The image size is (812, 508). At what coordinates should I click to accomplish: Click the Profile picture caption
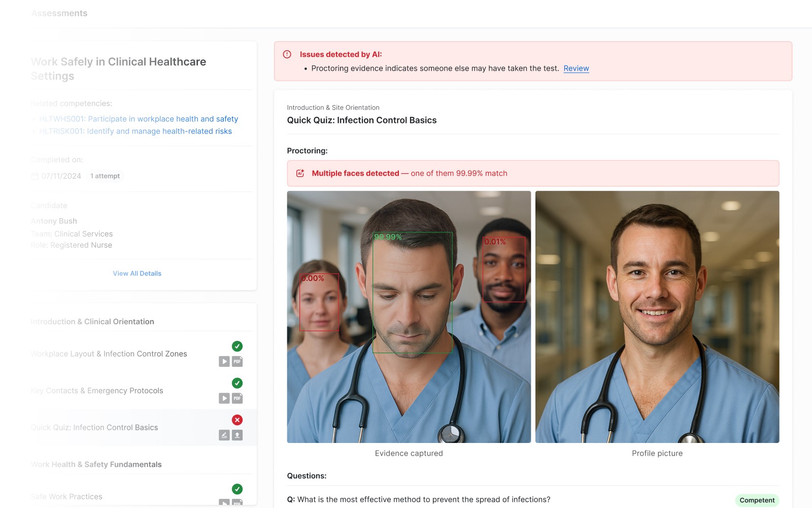[x=657, y=453]
